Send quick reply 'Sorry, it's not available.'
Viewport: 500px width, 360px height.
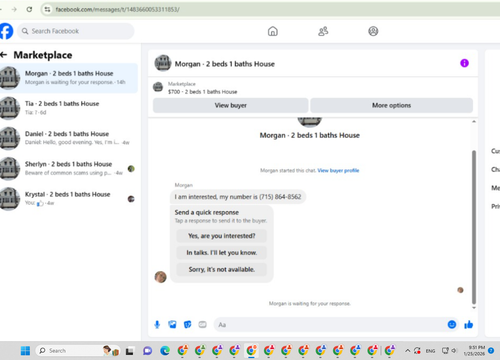pyautogui.click(x=222, y=269)
